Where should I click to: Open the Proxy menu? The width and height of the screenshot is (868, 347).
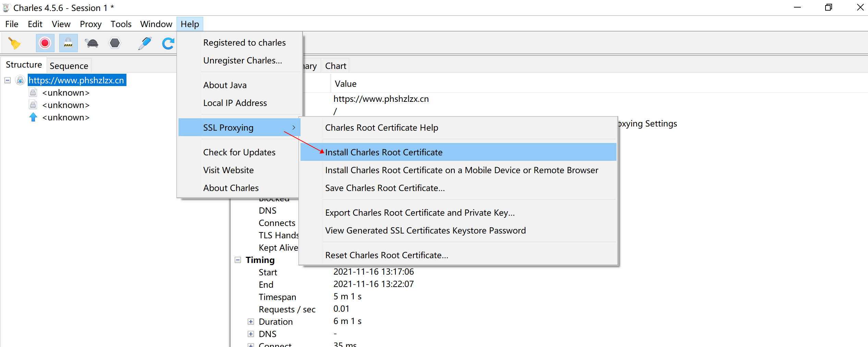pyautogui.click(x=90, y=24)
